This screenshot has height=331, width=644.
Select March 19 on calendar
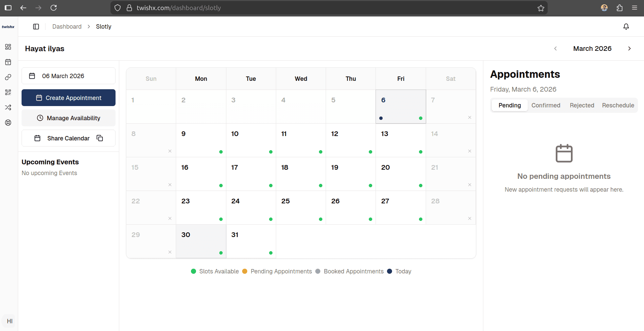tap(351, 174)
